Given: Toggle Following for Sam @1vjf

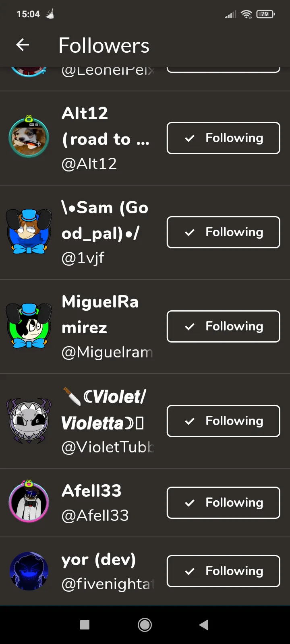Looking at the screenshot, I should pyautogui.click(x=224, y=232).
